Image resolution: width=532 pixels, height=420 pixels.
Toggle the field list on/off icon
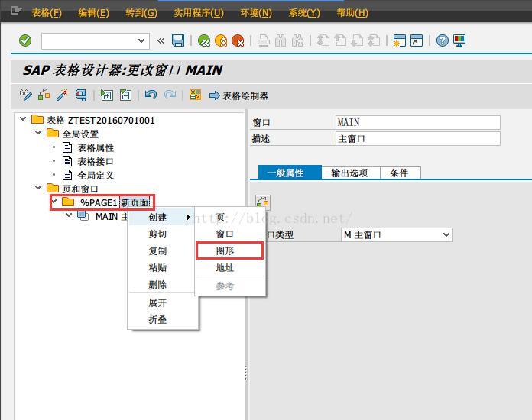pyautogui.click(x=195, y=95)
